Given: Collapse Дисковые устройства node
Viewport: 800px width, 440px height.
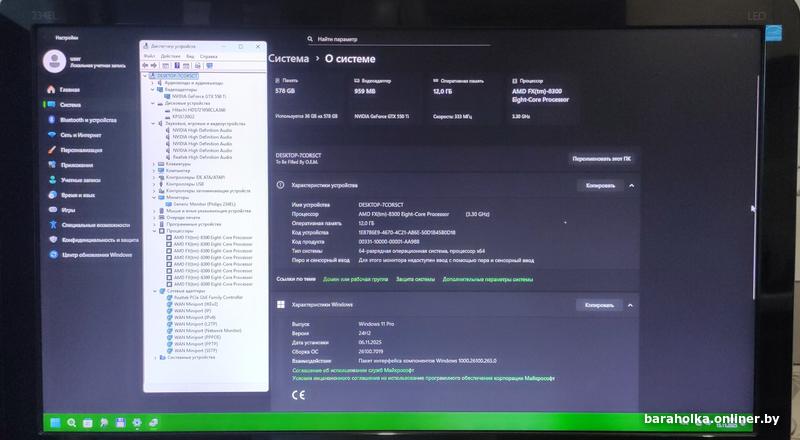Looking at the screenshot, I should coord(153,103).
